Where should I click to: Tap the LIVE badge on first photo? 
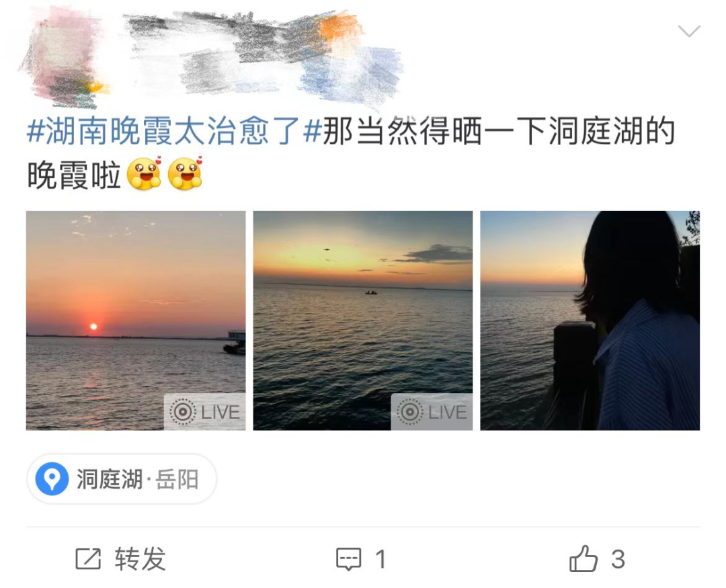tap(204, 411)
